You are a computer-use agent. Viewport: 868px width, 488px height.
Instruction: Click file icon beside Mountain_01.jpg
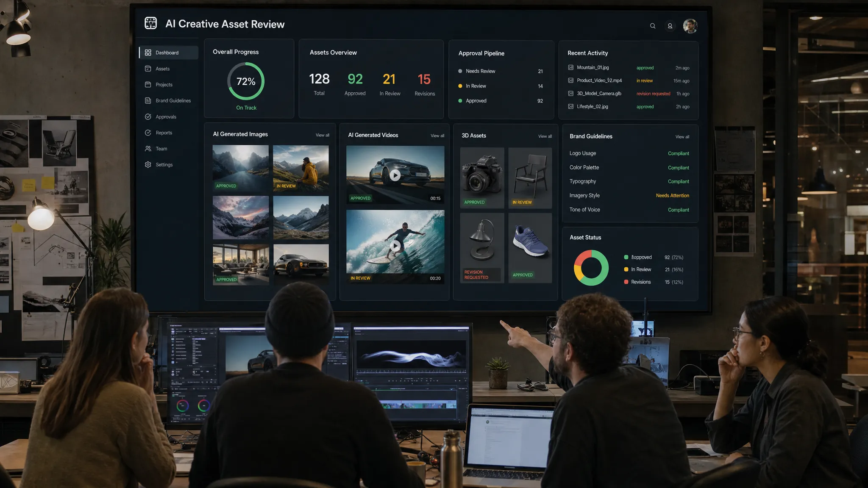[571, 67]
